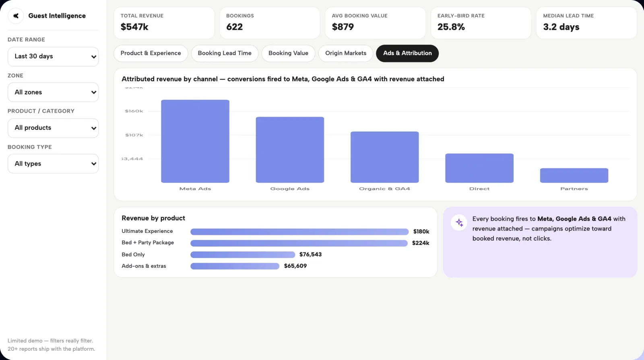Select the Ads & Attribution tab
The height and width of the screenshot is (360, 644).
407,53
